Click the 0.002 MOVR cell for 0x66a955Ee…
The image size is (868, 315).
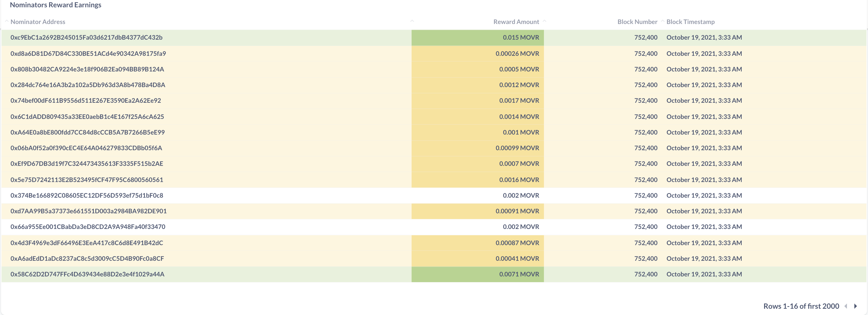[478, 227]
